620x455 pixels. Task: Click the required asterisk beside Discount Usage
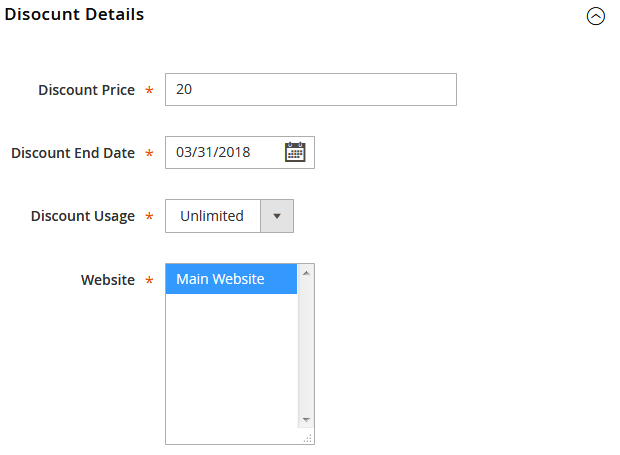pyautogui.click(x=150, y=217)
